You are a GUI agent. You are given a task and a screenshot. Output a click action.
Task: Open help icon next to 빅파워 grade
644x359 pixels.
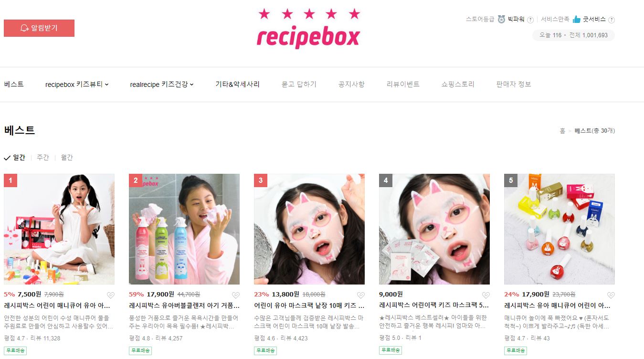[x=530, y=20]
